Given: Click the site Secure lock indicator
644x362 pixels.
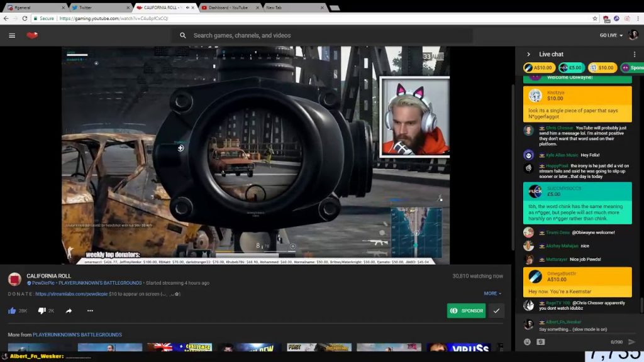Looking at the screenshot, I should (x=43, y=18).
